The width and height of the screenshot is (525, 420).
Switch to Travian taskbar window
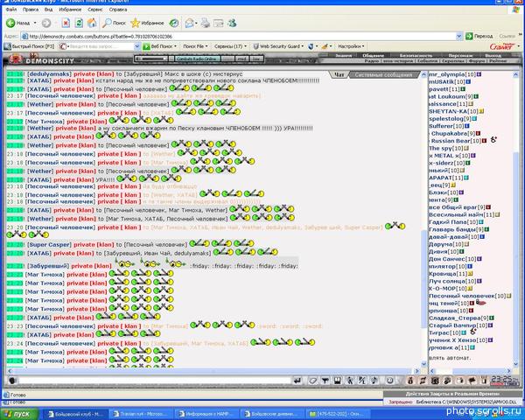[x=141, y=414]
